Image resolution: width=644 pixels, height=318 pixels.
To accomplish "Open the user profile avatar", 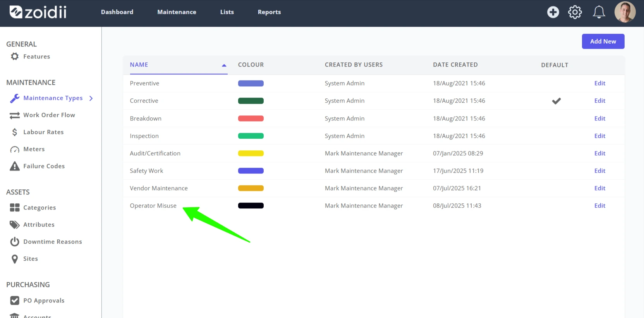I will tap(625, 12).
